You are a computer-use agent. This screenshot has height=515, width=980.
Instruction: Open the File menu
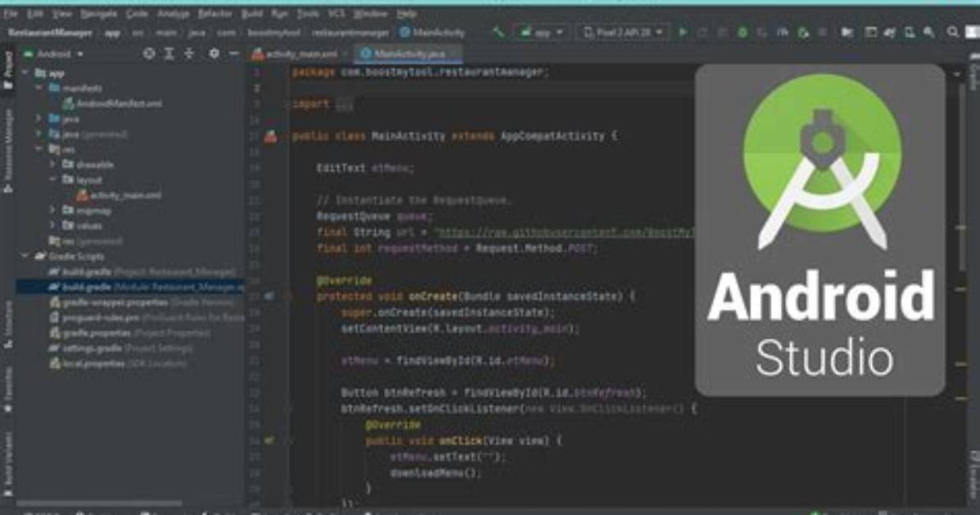[x=11, y=14]
